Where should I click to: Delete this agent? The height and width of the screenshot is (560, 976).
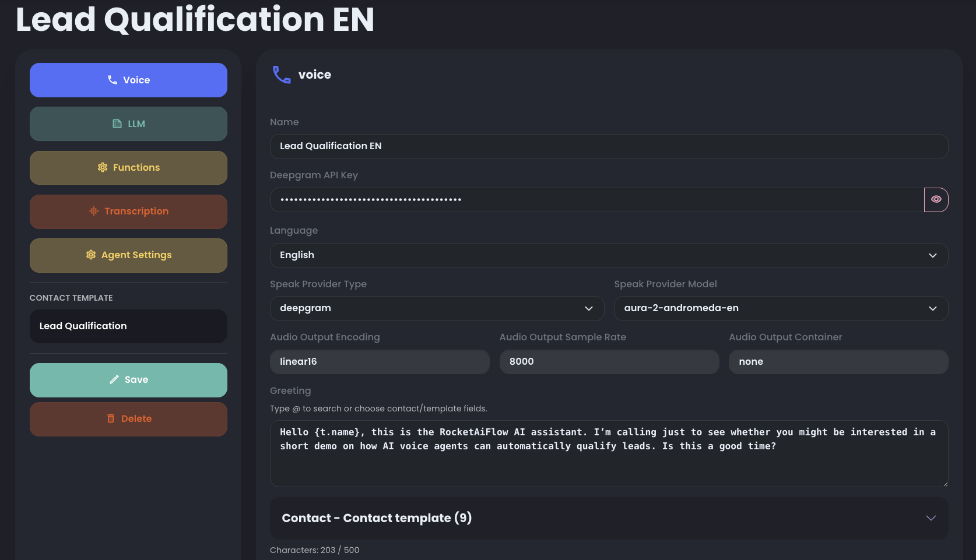[128, 419]
